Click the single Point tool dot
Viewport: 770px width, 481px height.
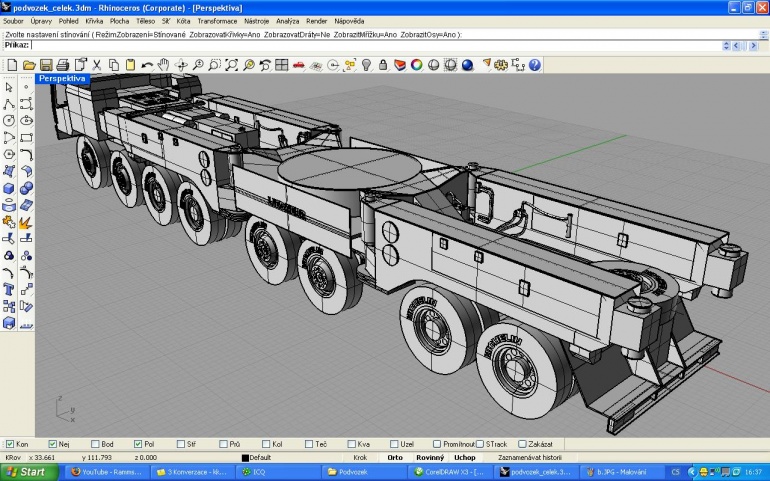[27, 87]
